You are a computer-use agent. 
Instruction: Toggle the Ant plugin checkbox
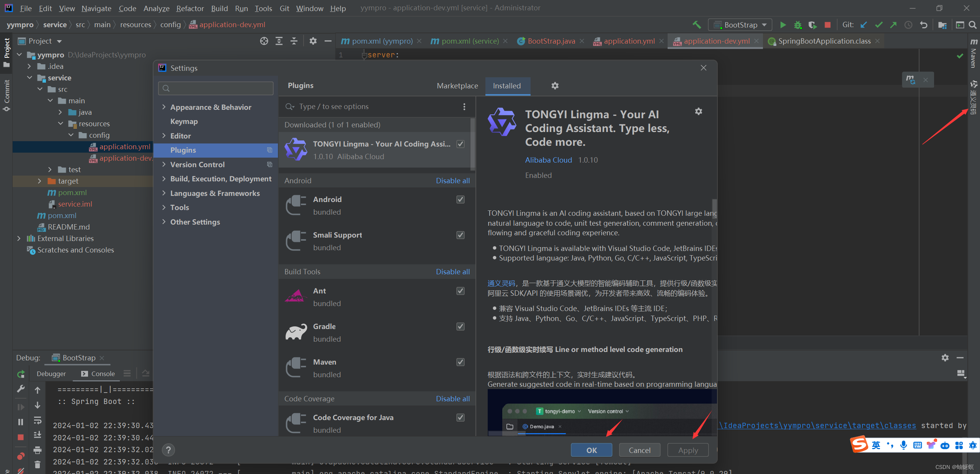pyautogui.click(x=461, y=291)
